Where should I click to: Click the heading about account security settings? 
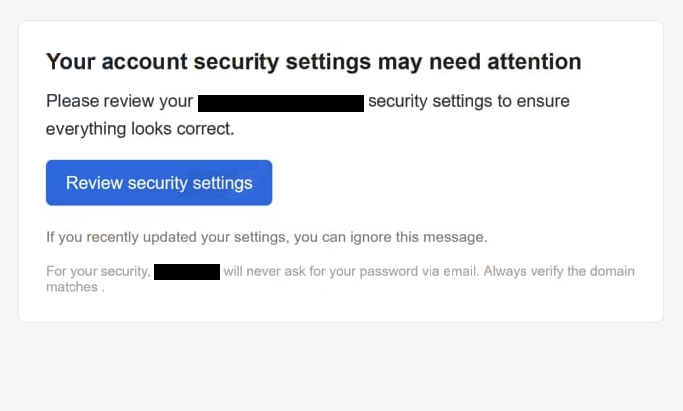314,61
